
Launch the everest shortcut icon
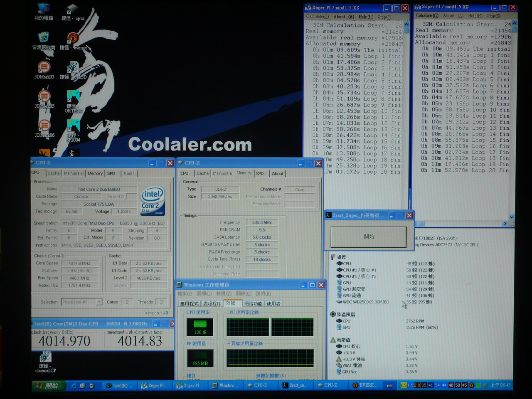tap(73, 40)
